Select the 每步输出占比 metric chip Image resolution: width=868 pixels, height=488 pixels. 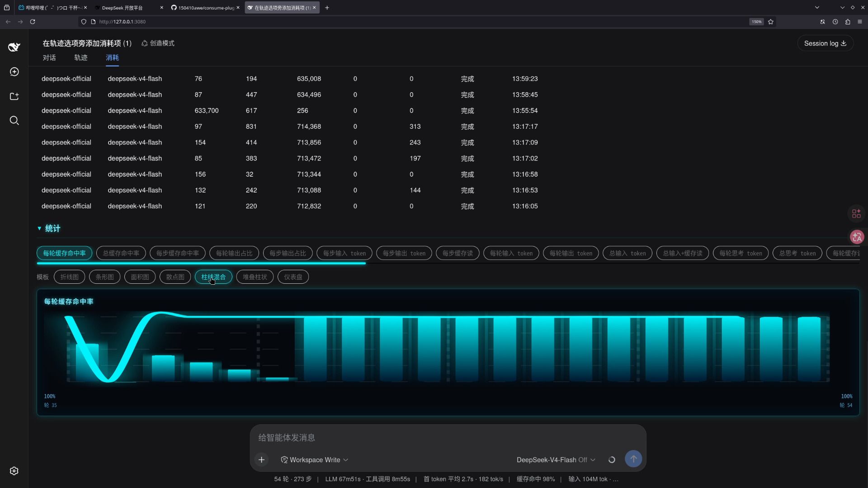288,253
